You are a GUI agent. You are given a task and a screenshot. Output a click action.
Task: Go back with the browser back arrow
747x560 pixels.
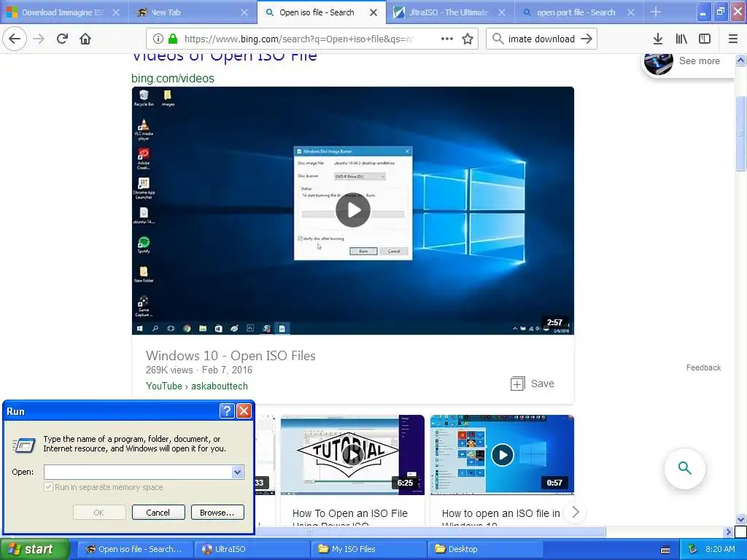click(x=15, y=39)
